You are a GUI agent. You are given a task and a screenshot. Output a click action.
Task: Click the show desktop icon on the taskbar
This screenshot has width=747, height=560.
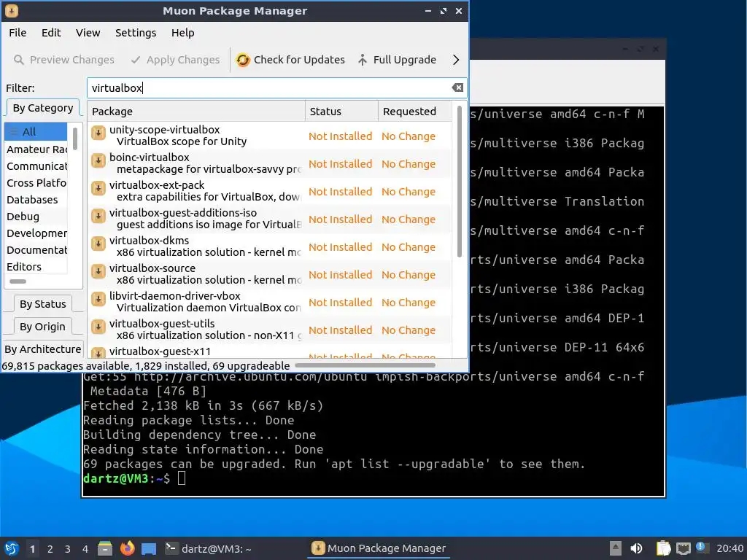pyautogui.click(x=149, y=548)
